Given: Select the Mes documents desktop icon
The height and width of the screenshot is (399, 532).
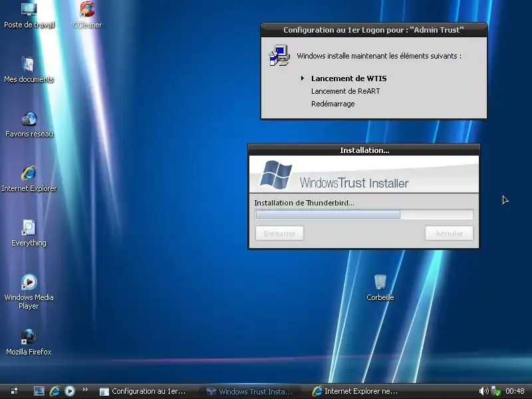Looking at the screenshot, I should (x=29, y=70).
